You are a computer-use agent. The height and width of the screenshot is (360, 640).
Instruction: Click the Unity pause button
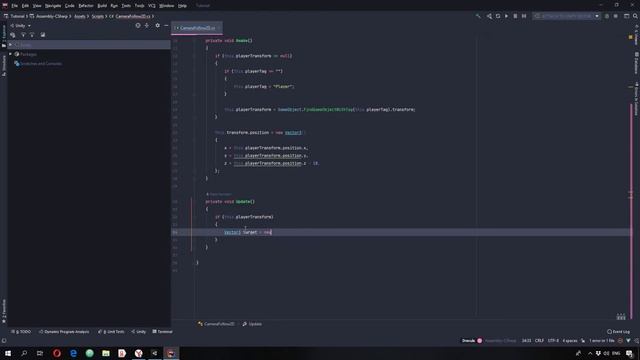click(515, 16)
